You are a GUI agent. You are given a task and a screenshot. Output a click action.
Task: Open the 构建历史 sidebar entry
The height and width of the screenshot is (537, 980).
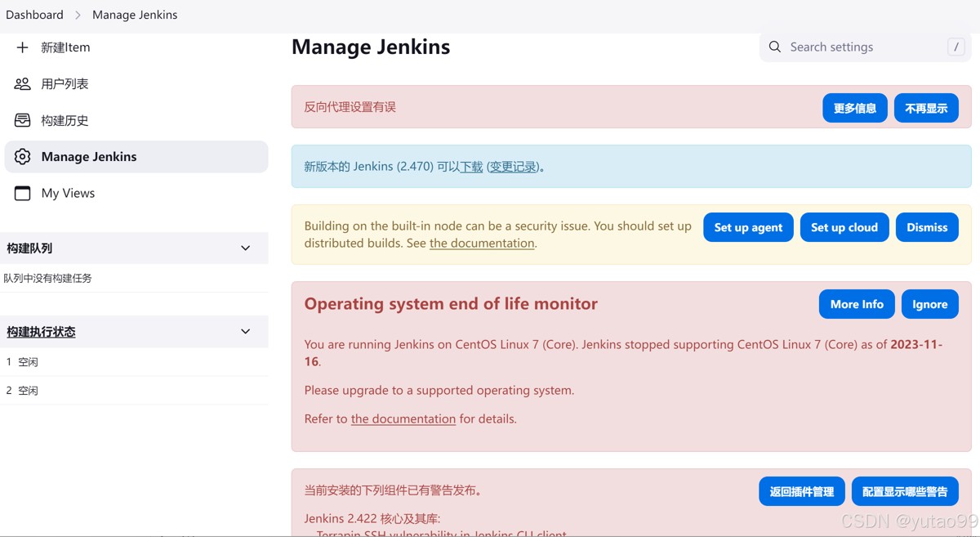[x=136, y=120]
